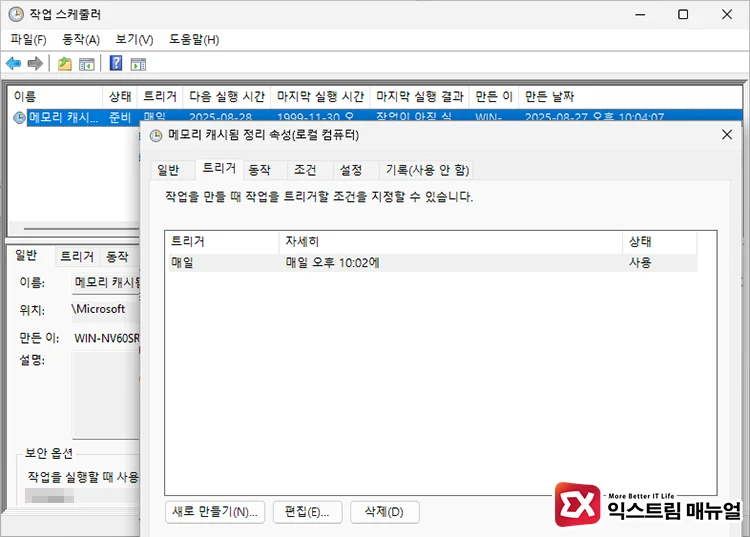Sort by 마지막 실행 결과 column header
Image resolution: width=750 pixels, height=537 pixels.
(419, 97)
